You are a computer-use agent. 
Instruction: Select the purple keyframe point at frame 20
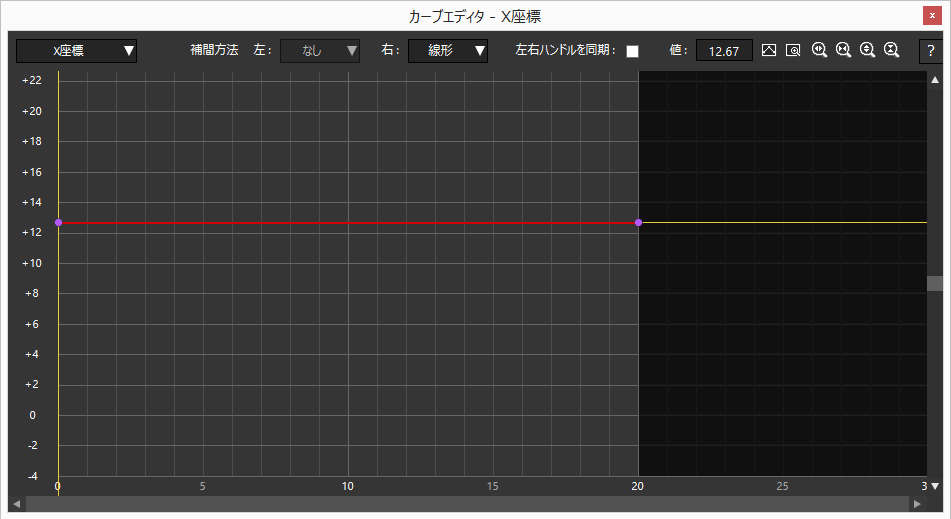tap(638, 223)
